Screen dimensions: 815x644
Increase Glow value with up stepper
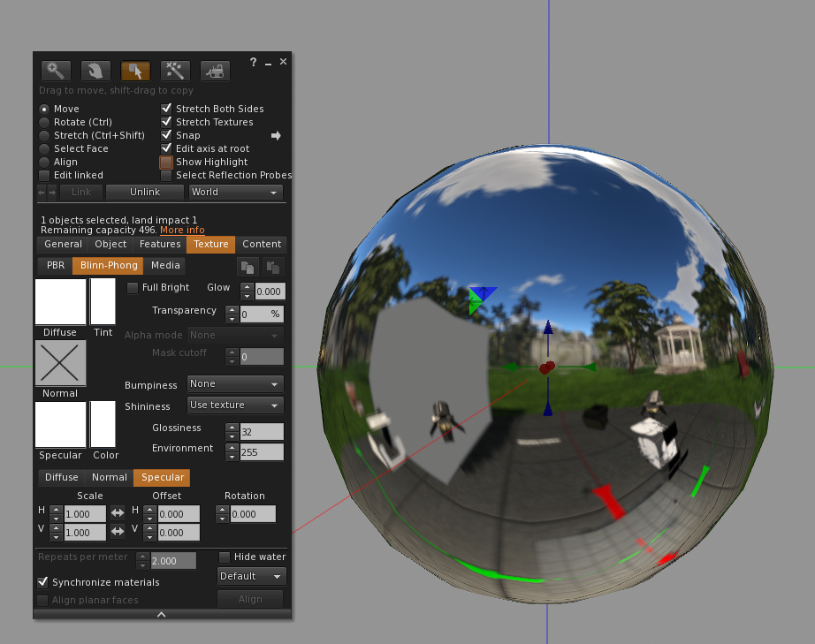[x=248, y=287]
